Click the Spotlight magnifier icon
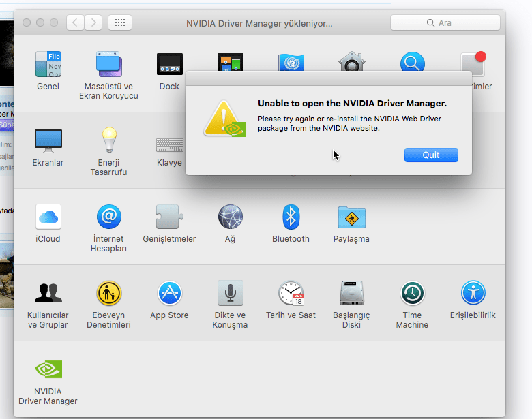 pos(412,61)
